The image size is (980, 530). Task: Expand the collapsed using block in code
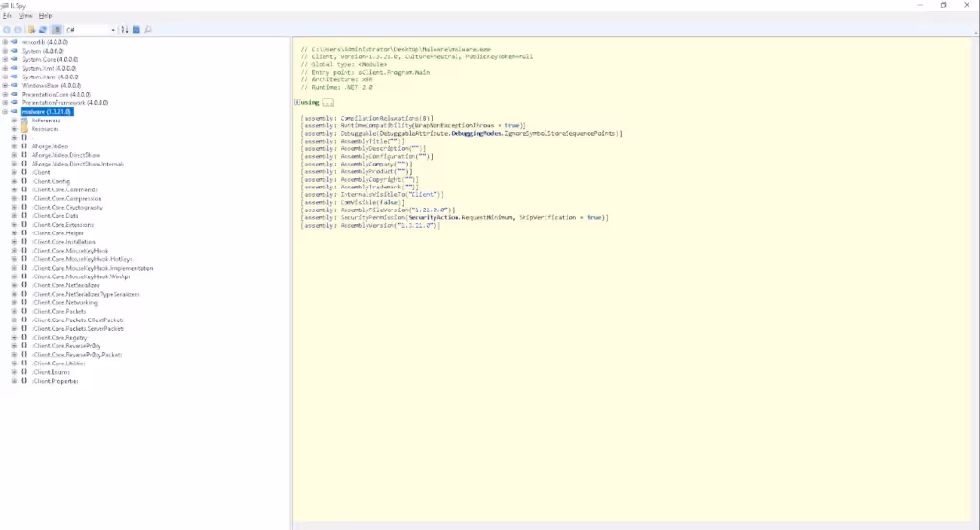(297, 102)
